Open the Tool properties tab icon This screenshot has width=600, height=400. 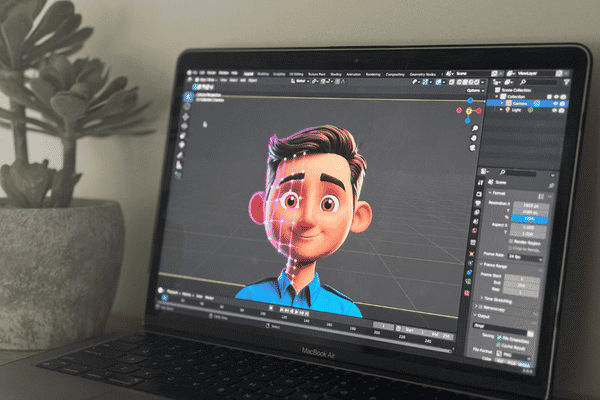point(481,183)
